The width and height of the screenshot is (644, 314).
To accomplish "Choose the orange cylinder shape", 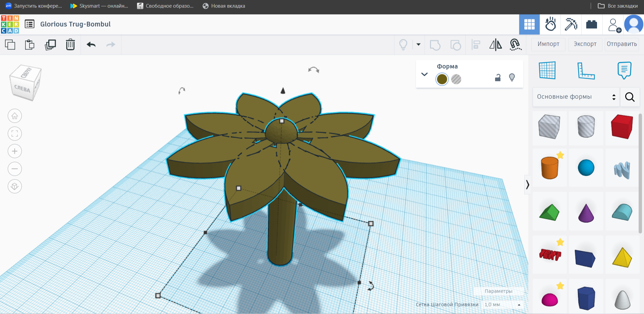I will click(x=550, y=168).
